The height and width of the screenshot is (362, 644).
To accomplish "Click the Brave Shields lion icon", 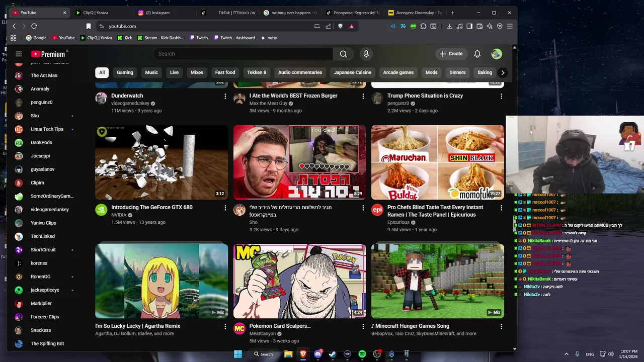I will click(340, 26).
